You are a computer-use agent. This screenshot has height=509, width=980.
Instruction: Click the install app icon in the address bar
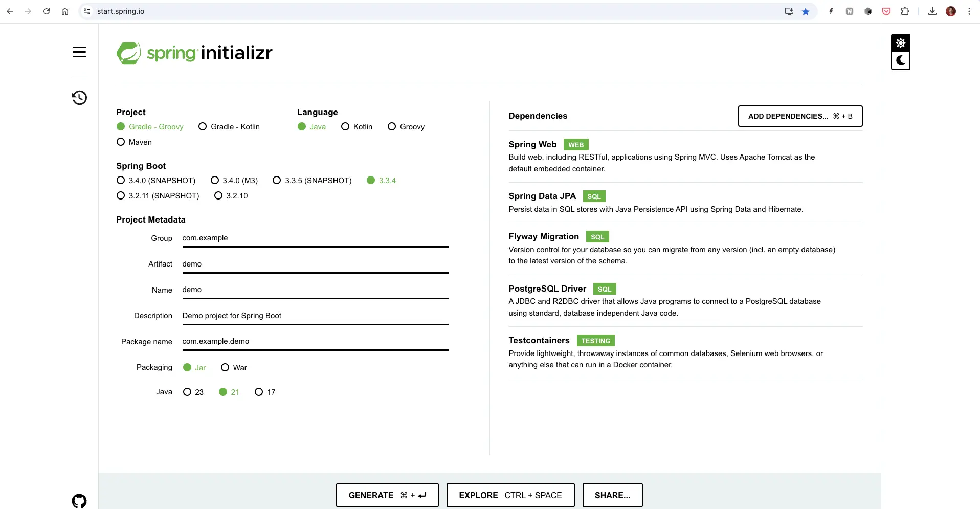click(x=789, y=11)
